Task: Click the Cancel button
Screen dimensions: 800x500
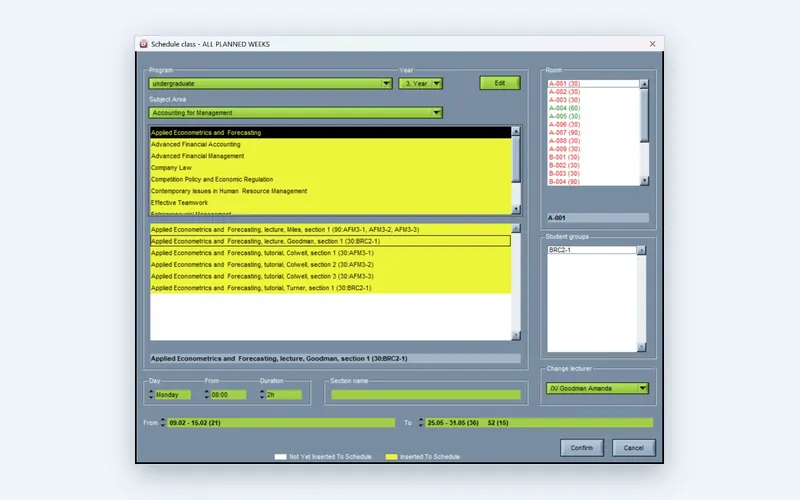Action: coord(634,447)
